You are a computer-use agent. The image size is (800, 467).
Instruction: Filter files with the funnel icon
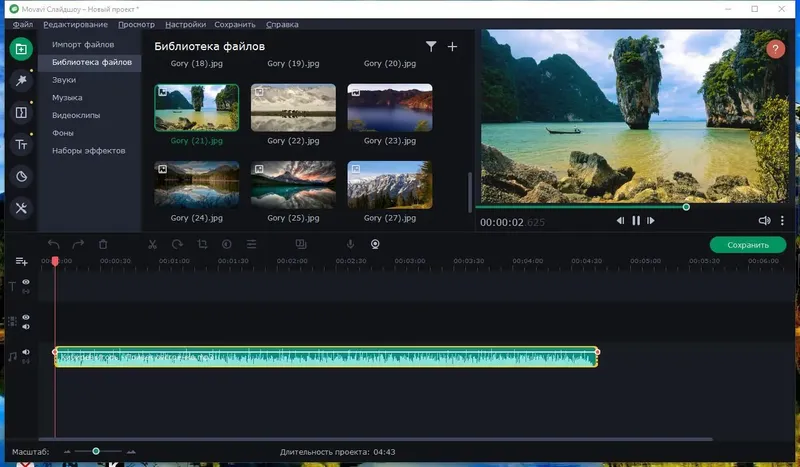coord(431,46)
